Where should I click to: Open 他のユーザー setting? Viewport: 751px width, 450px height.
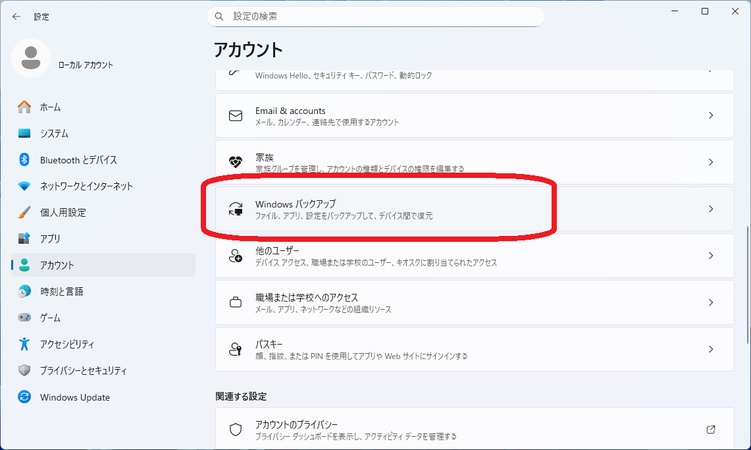coord(475,256)
